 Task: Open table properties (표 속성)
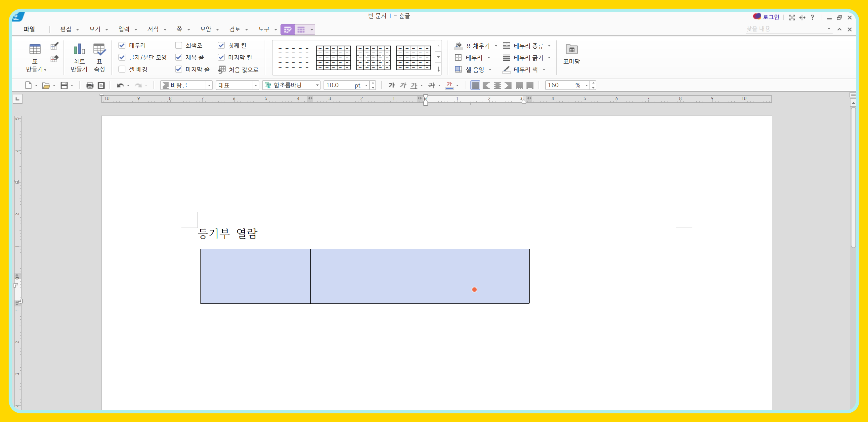[99, 57]
